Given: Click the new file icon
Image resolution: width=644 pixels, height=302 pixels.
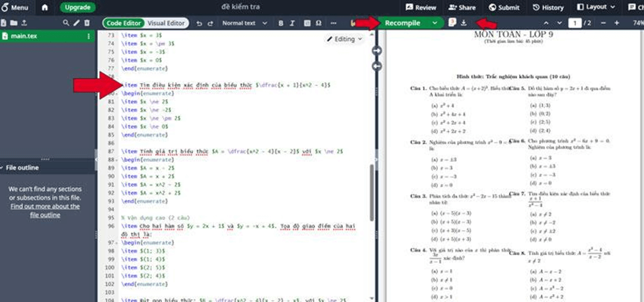Looking at the screenshot, I should pos(5,22).
